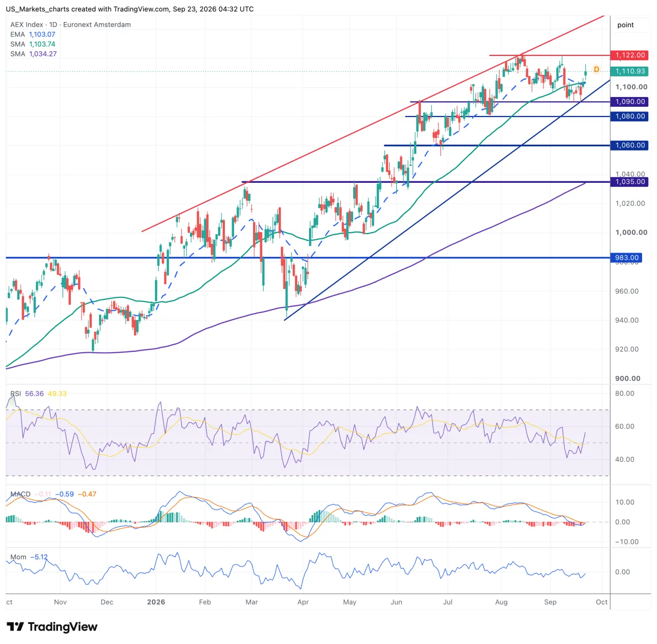
Task: Click the 1,100.00 price axis label
Action: coord(631,87)
